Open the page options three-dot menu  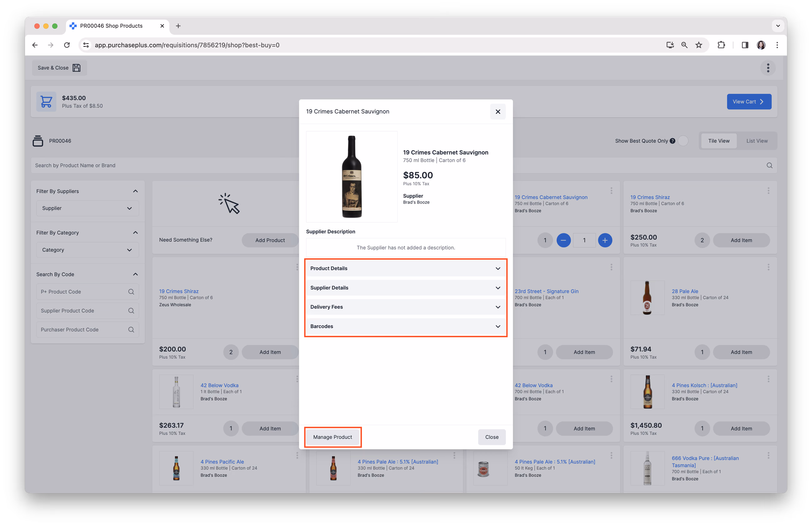(x=768, y=68)
